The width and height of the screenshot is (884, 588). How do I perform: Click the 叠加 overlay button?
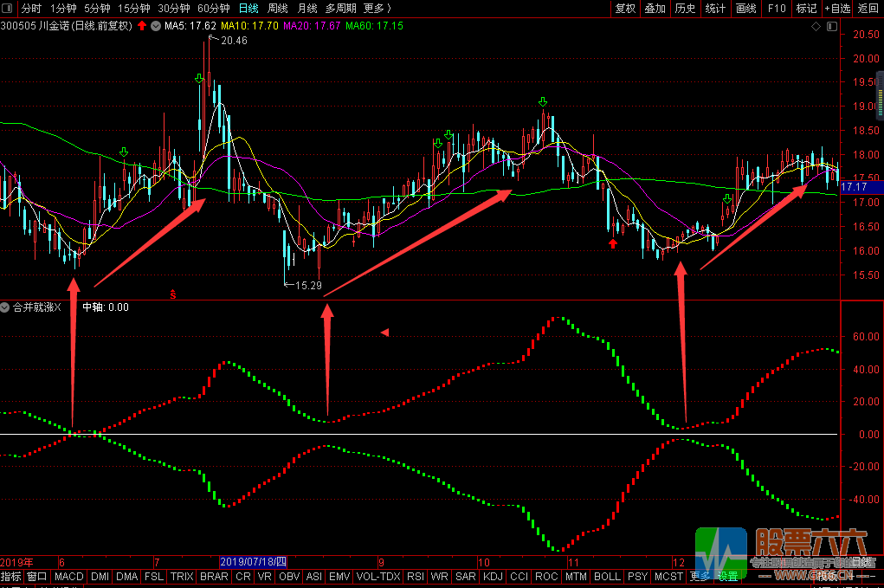pyautogui.click(x=655, y=9)
